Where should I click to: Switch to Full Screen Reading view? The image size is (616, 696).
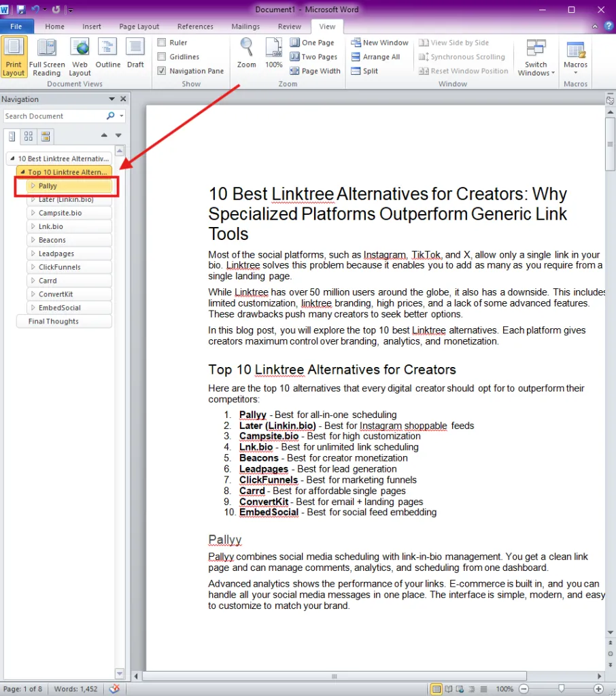[47, 57]
